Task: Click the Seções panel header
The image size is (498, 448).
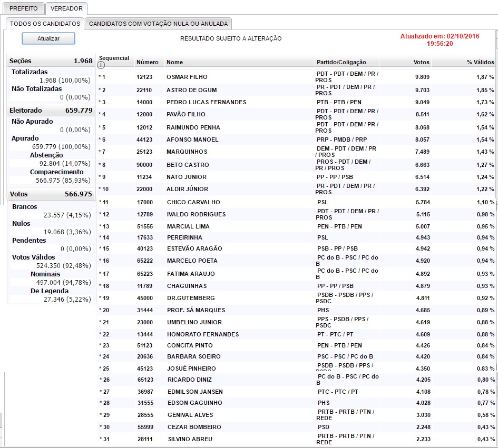Action: click(51, 61)
